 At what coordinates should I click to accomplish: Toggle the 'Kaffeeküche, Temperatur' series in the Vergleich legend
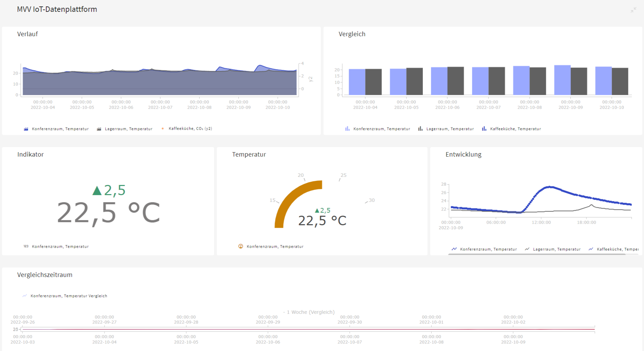[516, 129]
